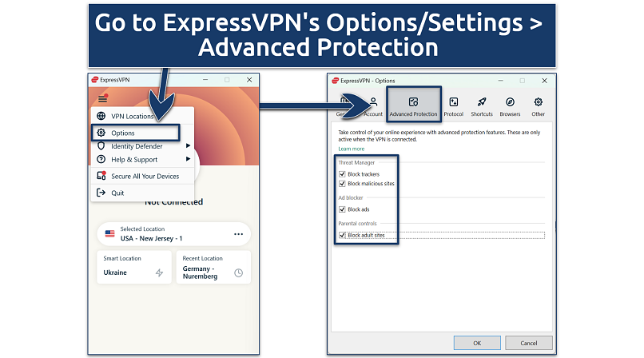The image size is (644, 358).
Task: Select the Ukraine Smart Location card
Action: 133,267
